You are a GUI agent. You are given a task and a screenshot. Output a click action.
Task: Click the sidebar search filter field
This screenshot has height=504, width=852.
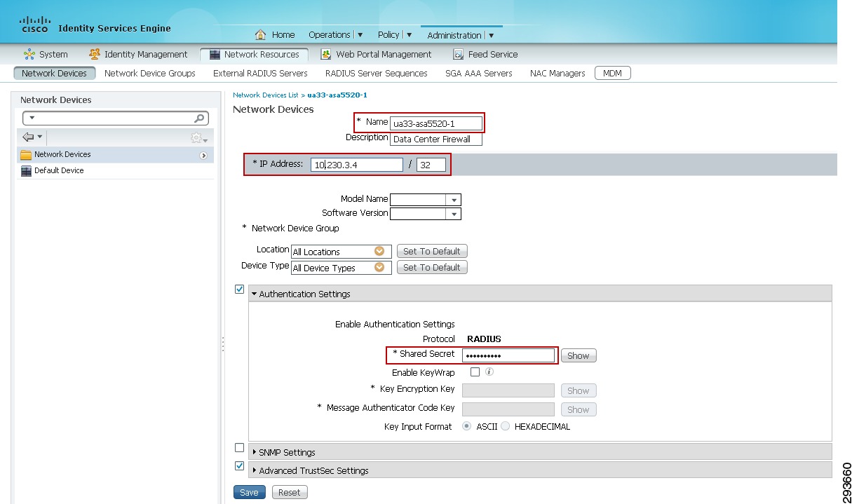tap(116, 118)
